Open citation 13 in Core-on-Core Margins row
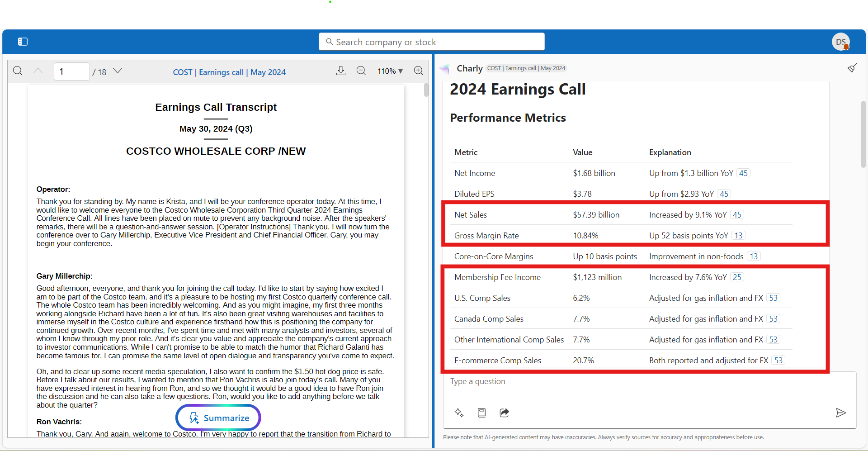Image resolution: width=868 pixels, height=451 pixels. coord(754,256)
